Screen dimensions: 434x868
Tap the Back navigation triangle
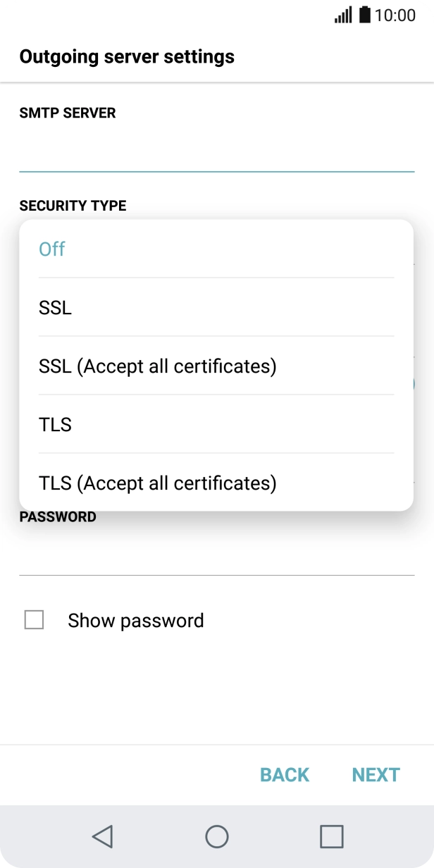click(103, 838)
